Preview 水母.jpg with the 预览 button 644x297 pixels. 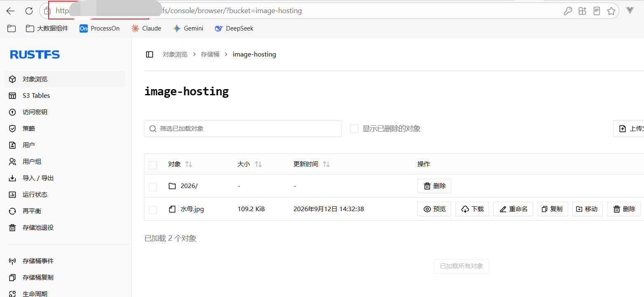[434, 209]
